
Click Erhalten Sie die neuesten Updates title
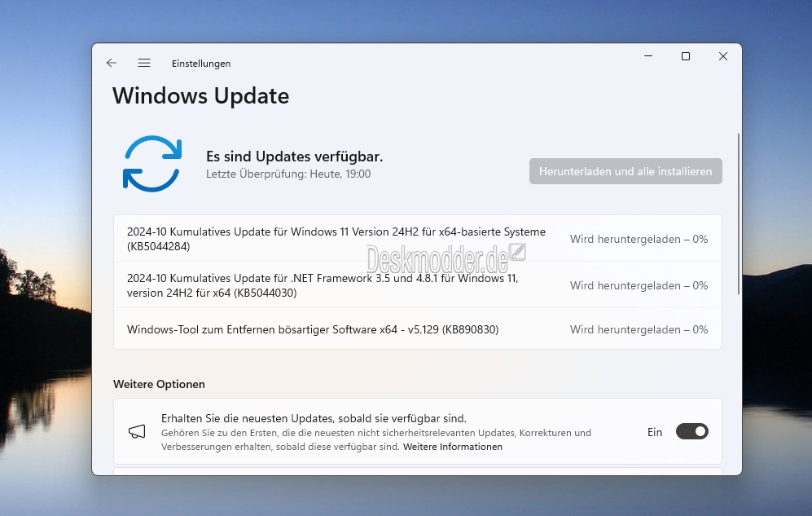pos(314,419)
